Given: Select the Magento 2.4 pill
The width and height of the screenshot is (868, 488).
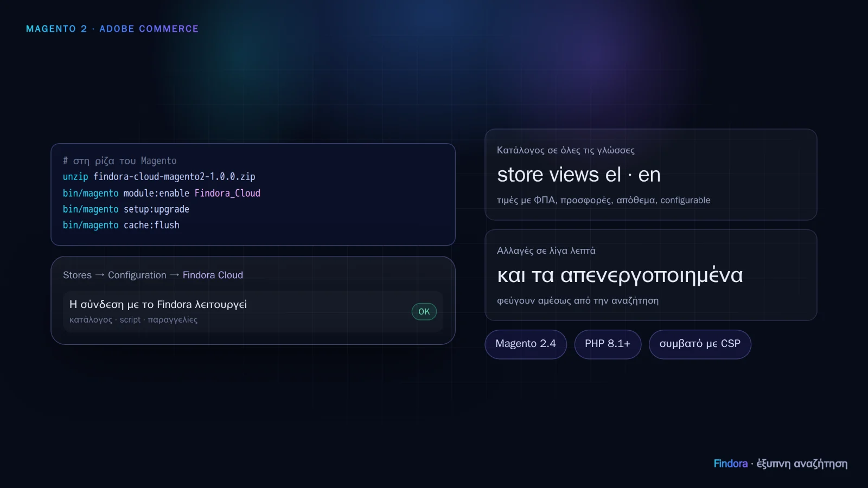Looking at the screenshot, I should 526,344.
